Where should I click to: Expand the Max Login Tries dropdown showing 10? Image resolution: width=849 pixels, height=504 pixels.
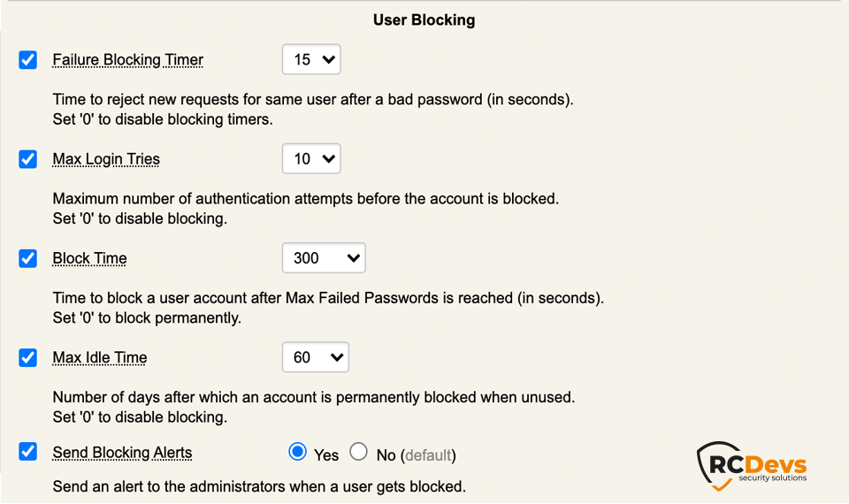point(311,159)
